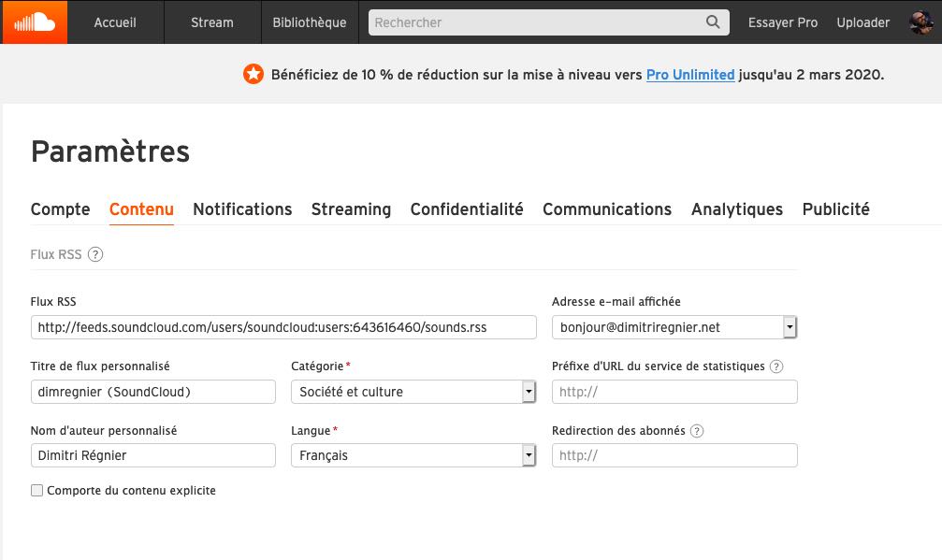This screenshot has width=942, height=560.
Task: Open Bibliothèque in navigation bar
Action: [x=310, y=22]
